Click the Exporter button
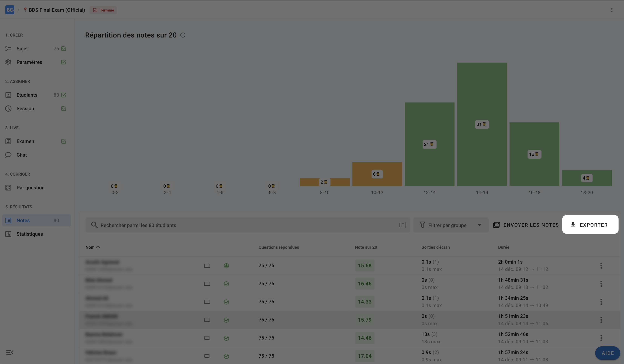The image size is (624, 364). [590, 225]
